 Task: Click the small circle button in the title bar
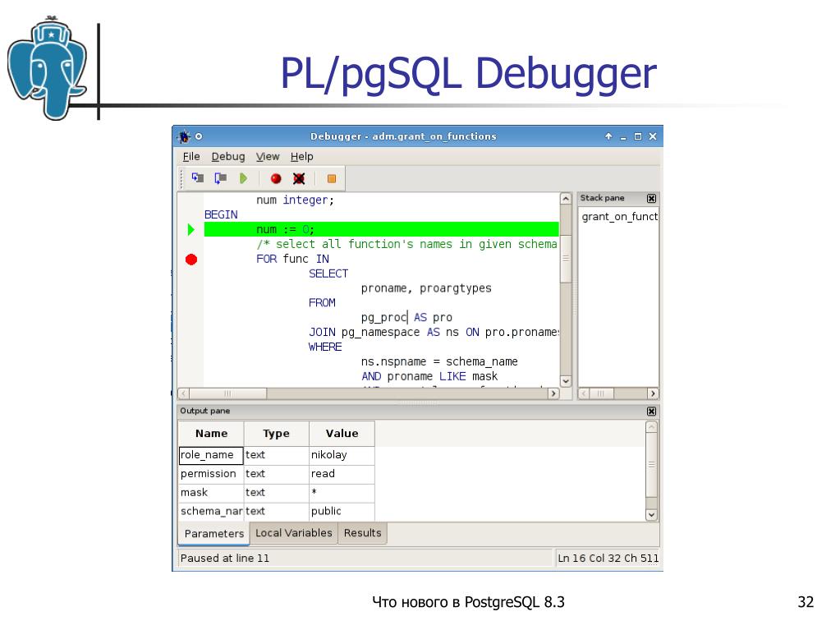[199, 136]
